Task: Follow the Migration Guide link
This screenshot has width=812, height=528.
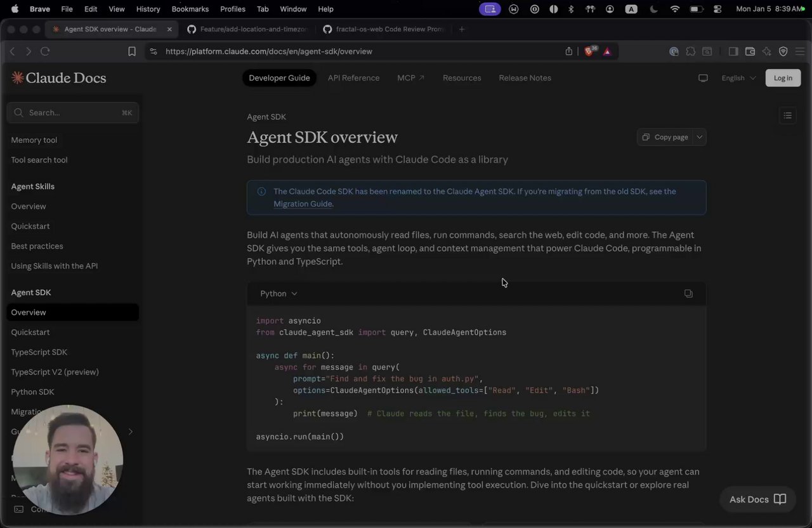Action: pyautogui.click(x=303, y=204)
